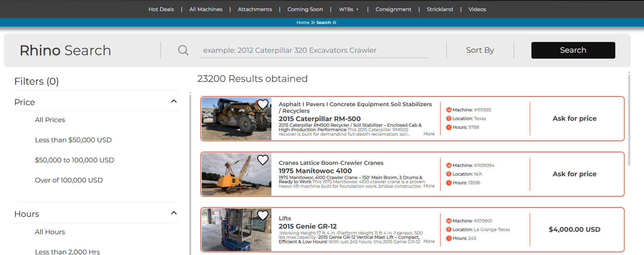Click the clock icon beside Hours 245
Screen dimensions: 644x255
pos(449,238)
